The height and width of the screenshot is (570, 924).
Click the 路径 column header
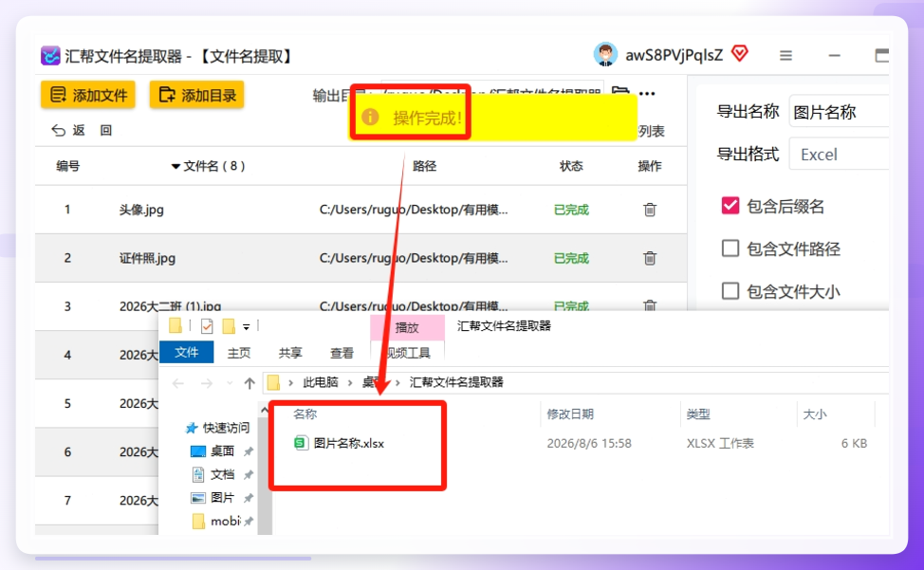[x=424, y=166]
